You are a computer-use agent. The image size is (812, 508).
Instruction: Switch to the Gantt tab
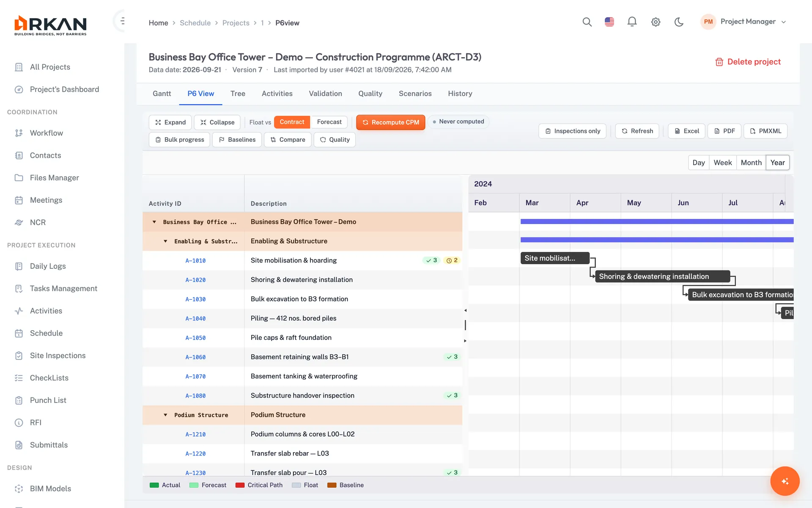click(x=162, y=94)
